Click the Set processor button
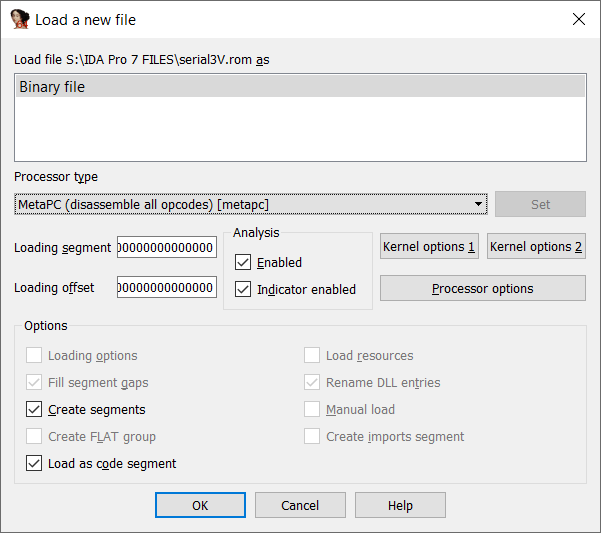The height and width of the screenshot is (533, 601). 540,204
